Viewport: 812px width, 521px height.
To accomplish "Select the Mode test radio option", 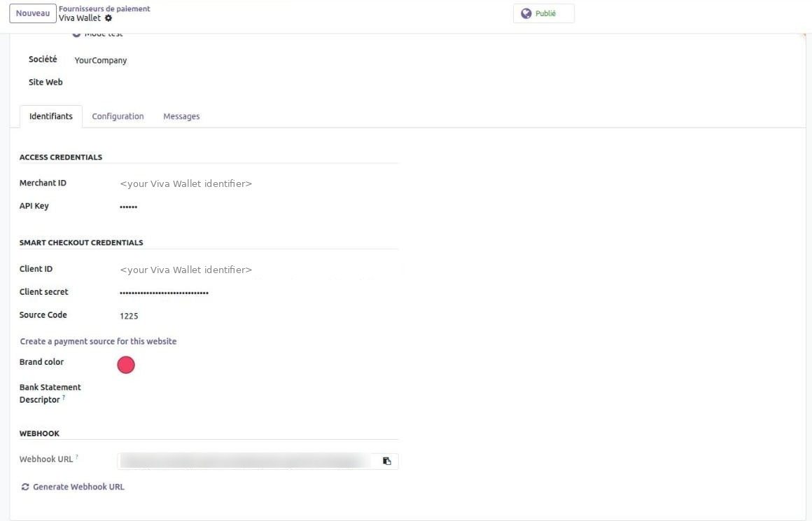I will click(x=76, y=34).
